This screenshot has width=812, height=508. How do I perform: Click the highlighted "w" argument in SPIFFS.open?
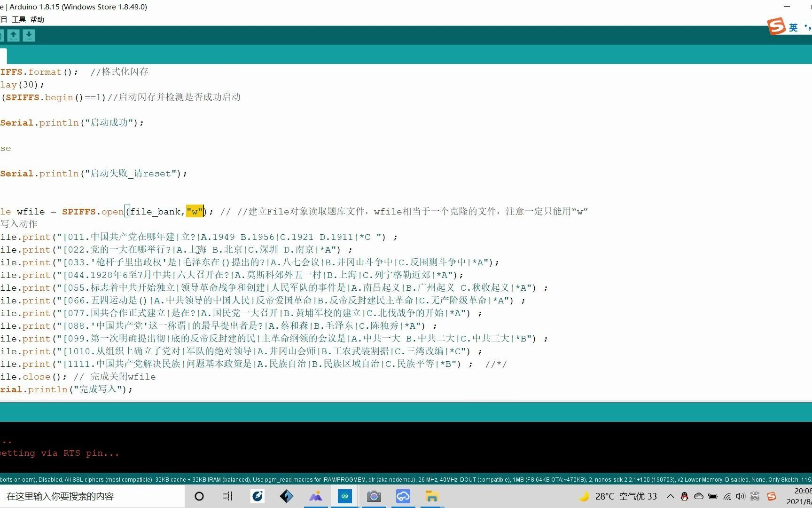point(195,212)
